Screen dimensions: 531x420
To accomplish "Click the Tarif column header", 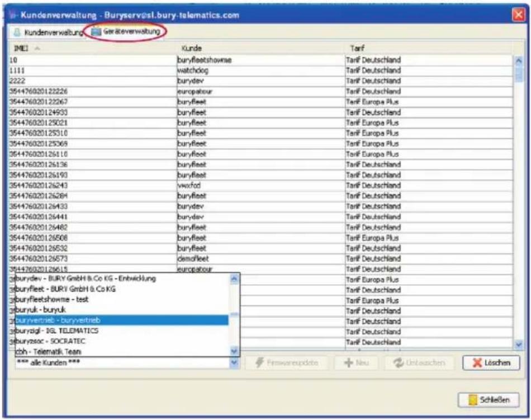I will pyautogui.click(x=429, y=49).
